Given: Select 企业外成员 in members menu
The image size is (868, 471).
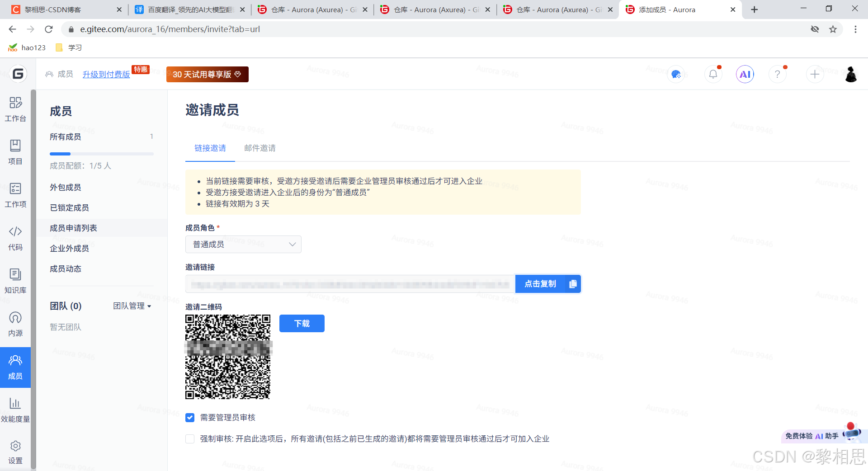Looking at the screenshot, I should point(69,249).
